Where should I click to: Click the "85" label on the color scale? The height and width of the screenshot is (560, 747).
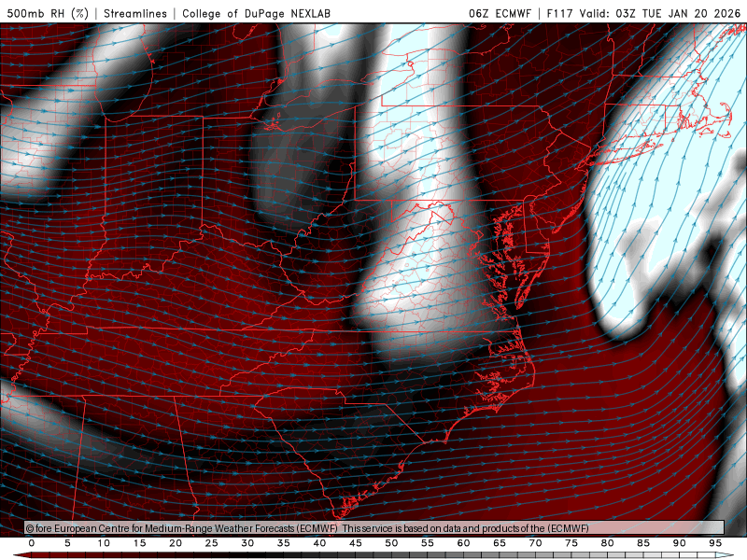[643, 543]
